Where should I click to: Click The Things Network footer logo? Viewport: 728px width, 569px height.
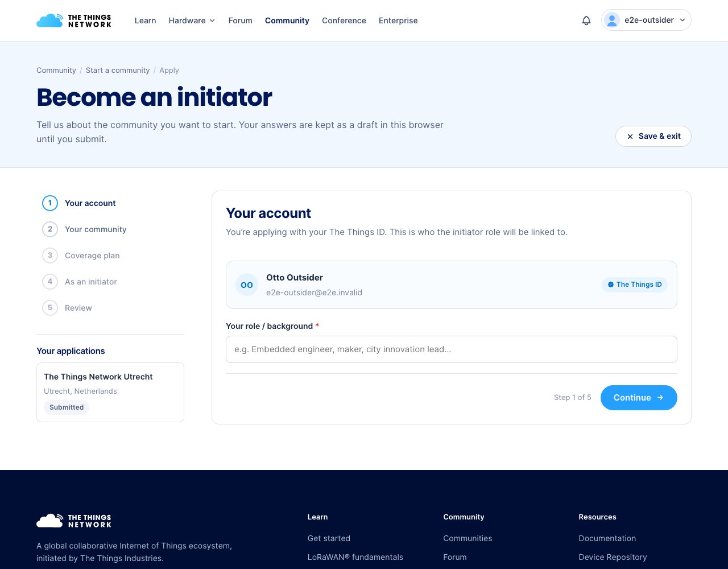(74, 521)
